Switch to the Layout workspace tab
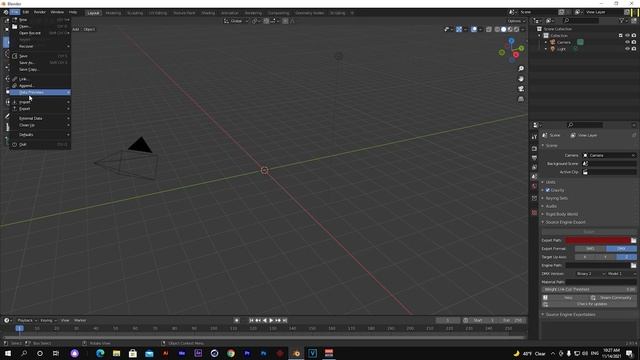This screenshot has height=360, width=640. pyautogui.click(x=93, y=13)
